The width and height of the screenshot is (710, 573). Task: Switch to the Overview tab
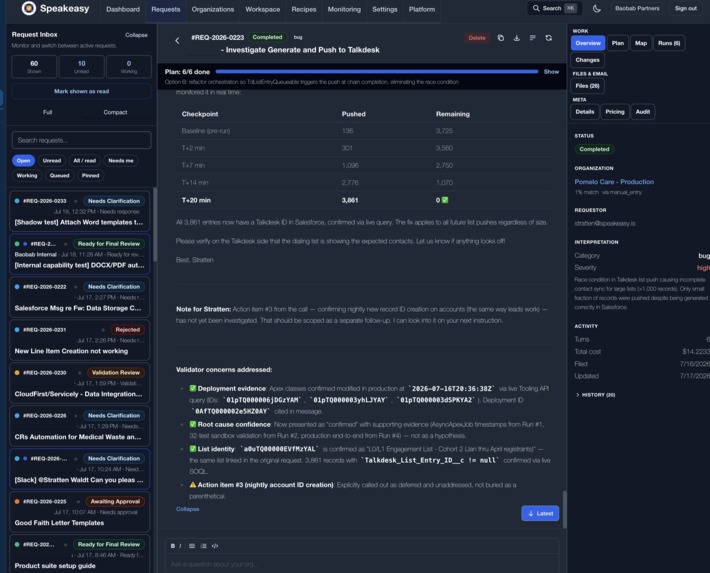[x=588, y=43]
